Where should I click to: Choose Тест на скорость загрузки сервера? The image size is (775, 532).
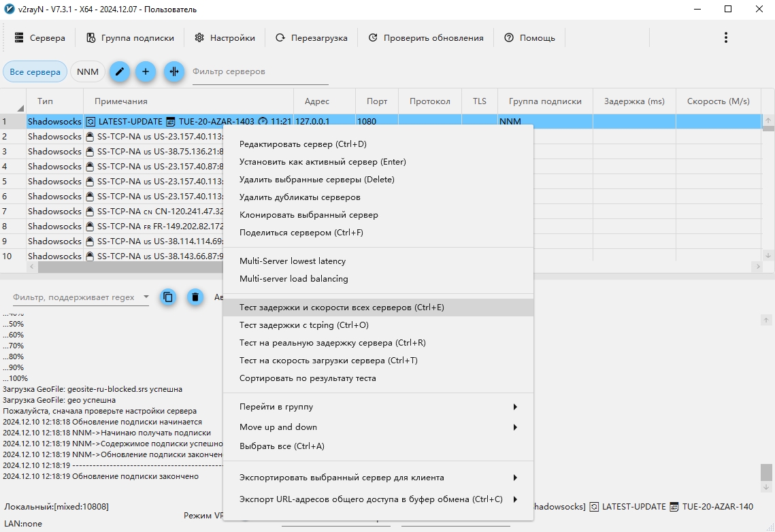pos(378,361)
